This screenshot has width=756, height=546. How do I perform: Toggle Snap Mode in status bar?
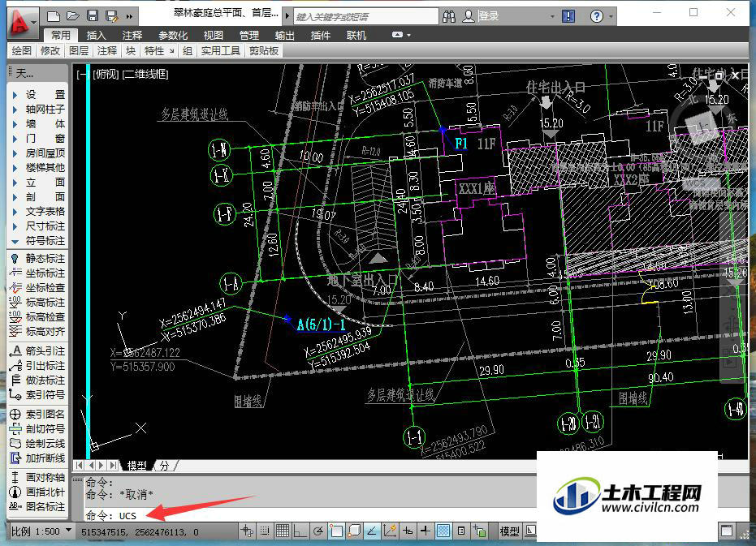265,531
